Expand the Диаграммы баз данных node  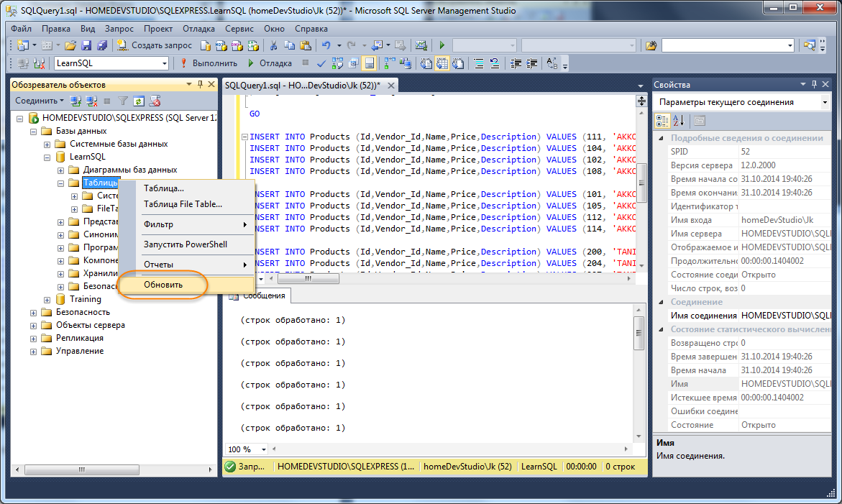(x=60, y=170)
